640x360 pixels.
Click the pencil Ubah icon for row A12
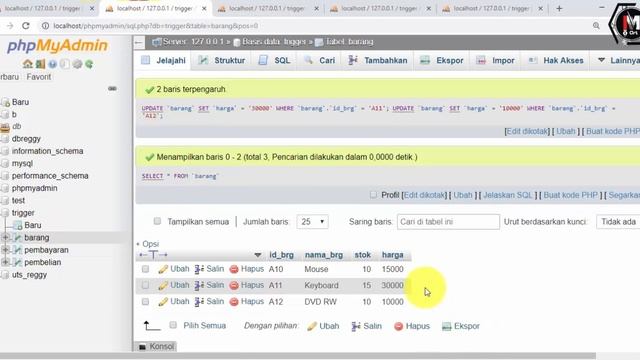tap(163, 302)
